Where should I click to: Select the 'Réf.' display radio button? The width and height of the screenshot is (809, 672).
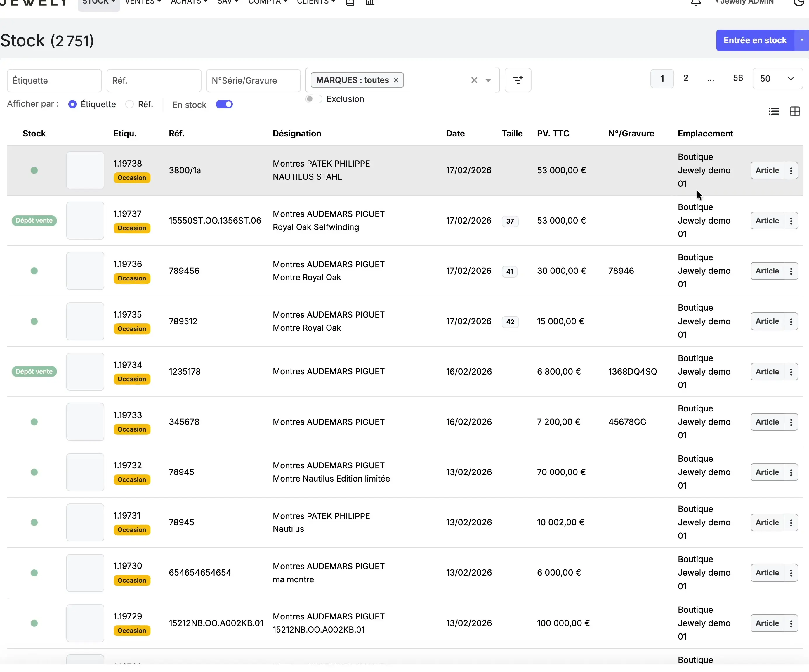pos(129,104)
